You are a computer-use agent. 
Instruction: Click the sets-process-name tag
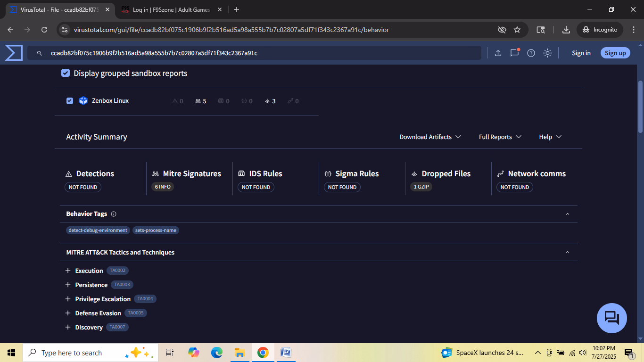[x=156, y=230]
